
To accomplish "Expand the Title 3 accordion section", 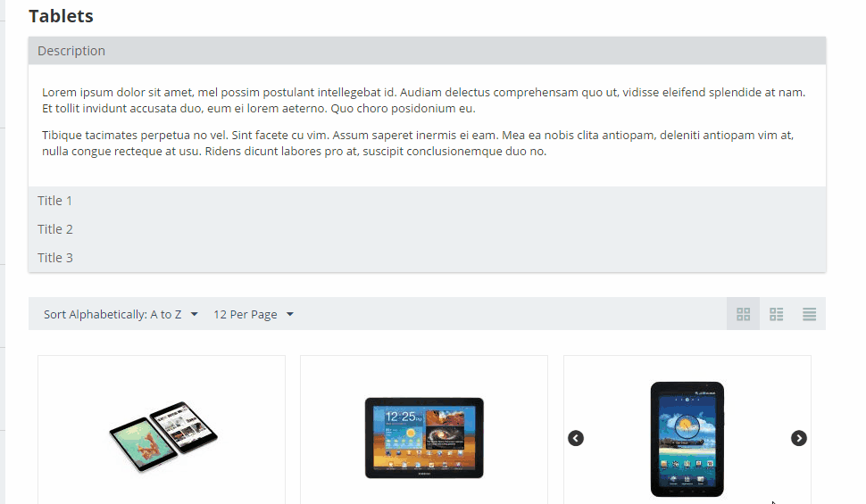I will (x=427, y=258).
